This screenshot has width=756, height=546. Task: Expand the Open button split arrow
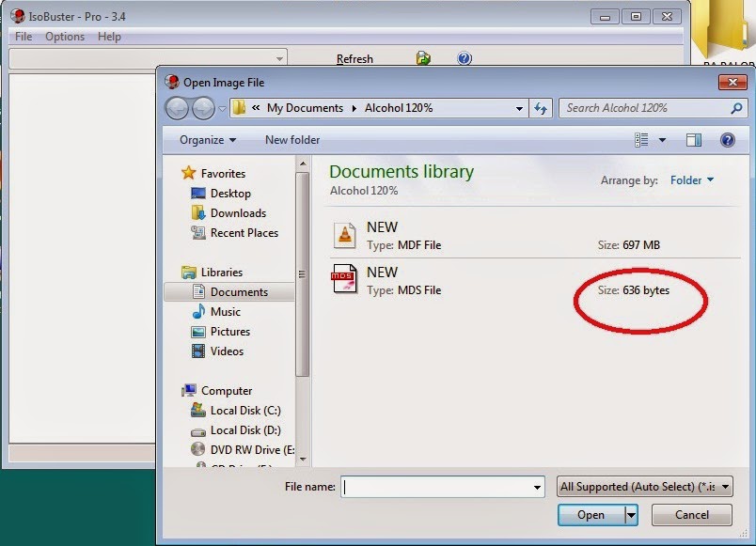pyautogui.click(x=631, y=515)
